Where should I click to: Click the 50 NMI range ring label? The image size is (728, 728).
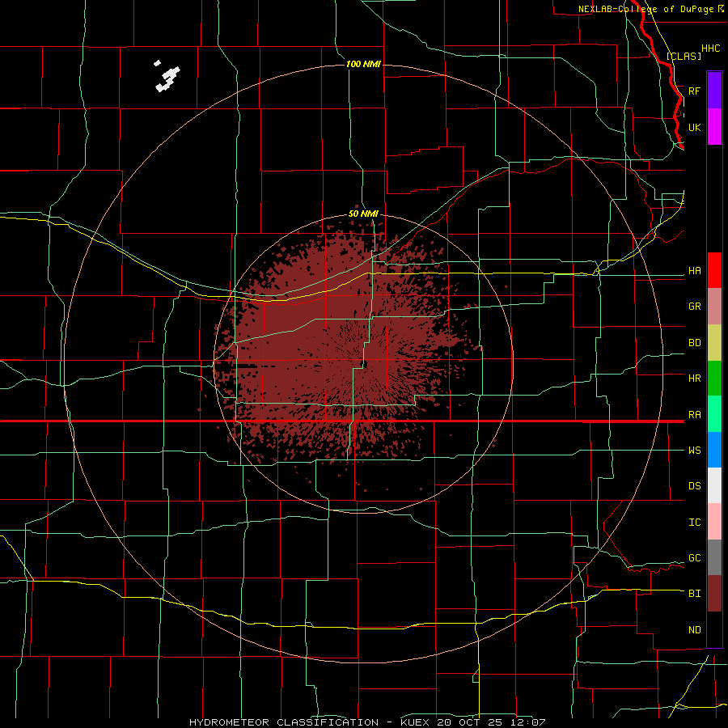click(363, 214)
